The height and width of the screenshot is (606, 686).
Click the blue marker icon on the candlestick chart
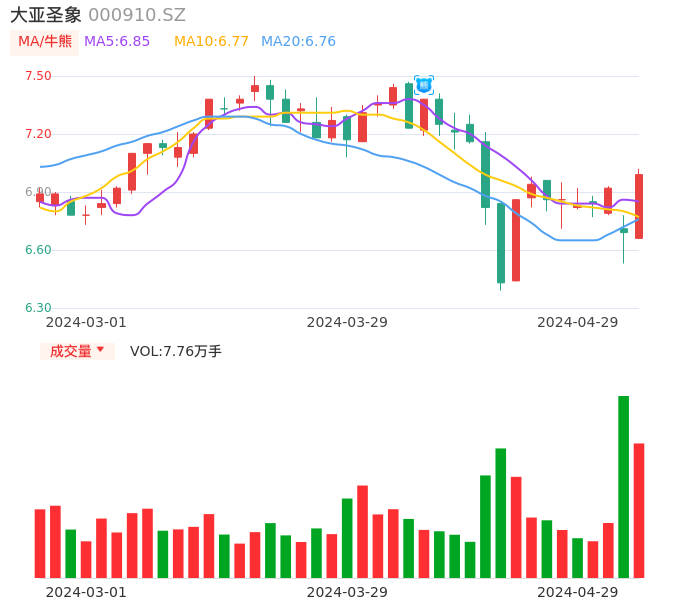[424, 85]
